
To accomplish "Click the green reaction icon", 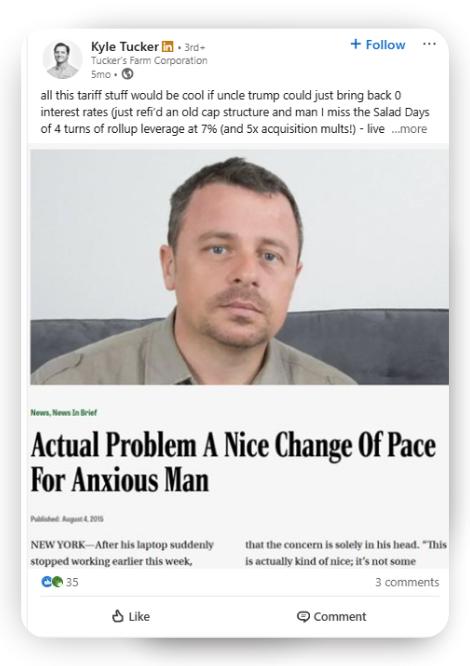I will [x=57, y=581].
